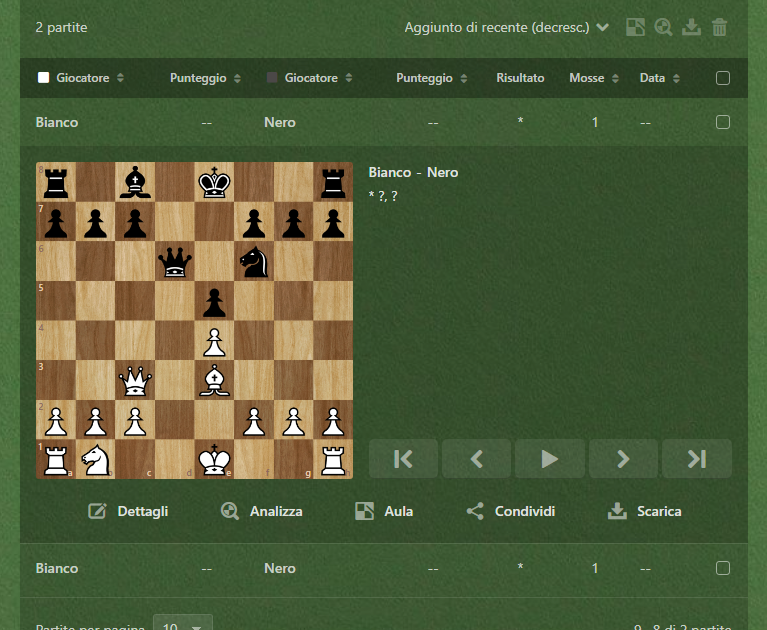Tick the checkbox on the last Bianco-Nero game row
This screenshot has height=630, width=767.
722,568
